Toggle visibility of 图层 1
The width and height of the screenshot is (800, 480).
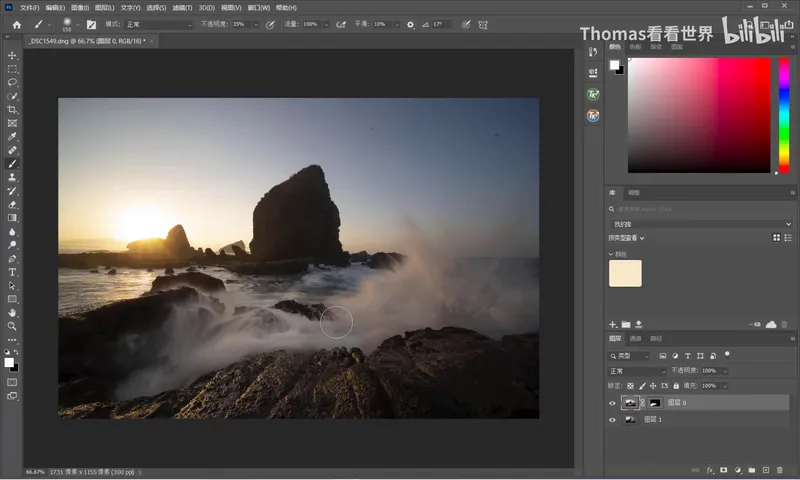tap(612, 420)
